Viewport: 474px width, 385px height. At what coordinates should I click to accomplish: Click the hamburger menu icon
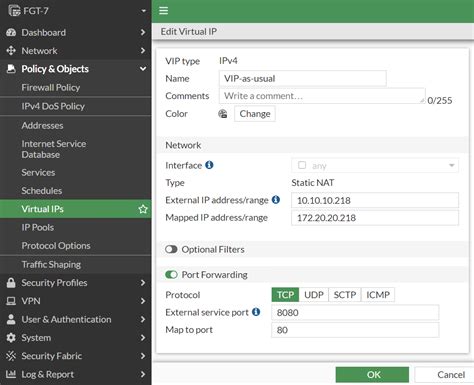(163, 11)
